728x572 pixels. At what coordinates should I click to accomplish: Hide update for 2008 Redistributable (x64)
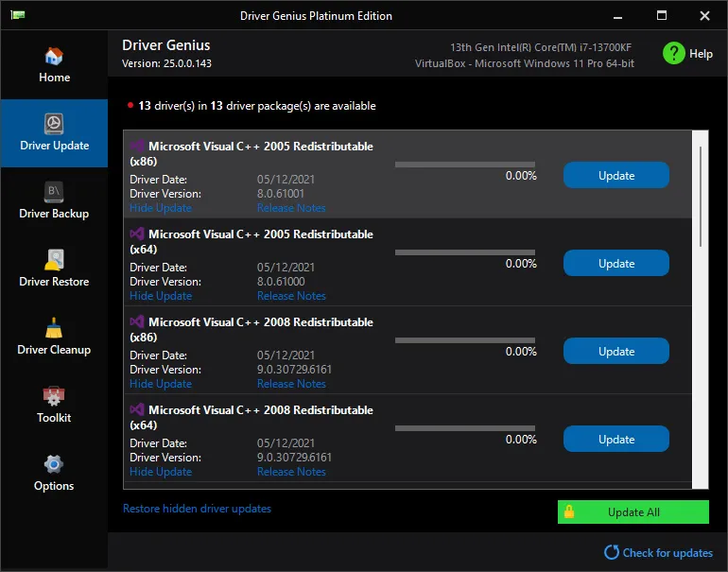pyautogui.click(x=161, y=472)
